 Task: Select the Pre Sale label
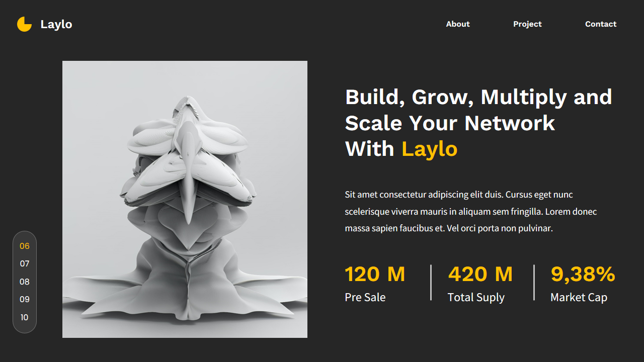tap(365, 297)
